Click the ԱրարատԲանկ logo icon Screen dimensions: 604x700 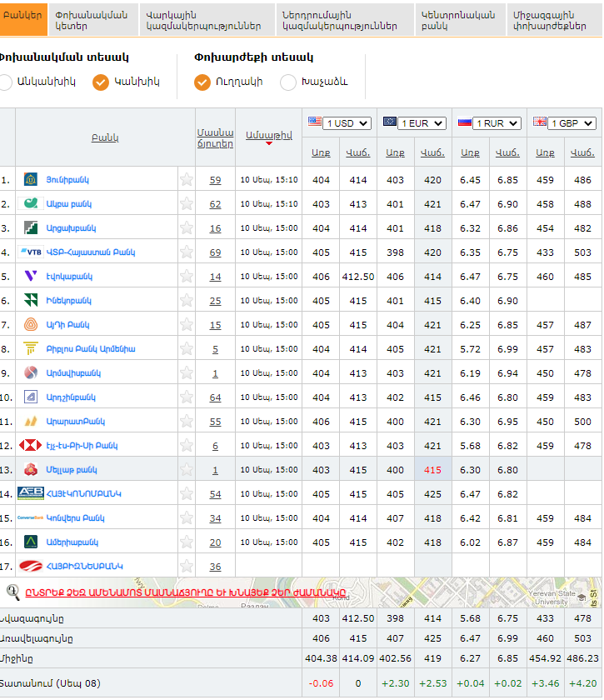pos(30,421)
